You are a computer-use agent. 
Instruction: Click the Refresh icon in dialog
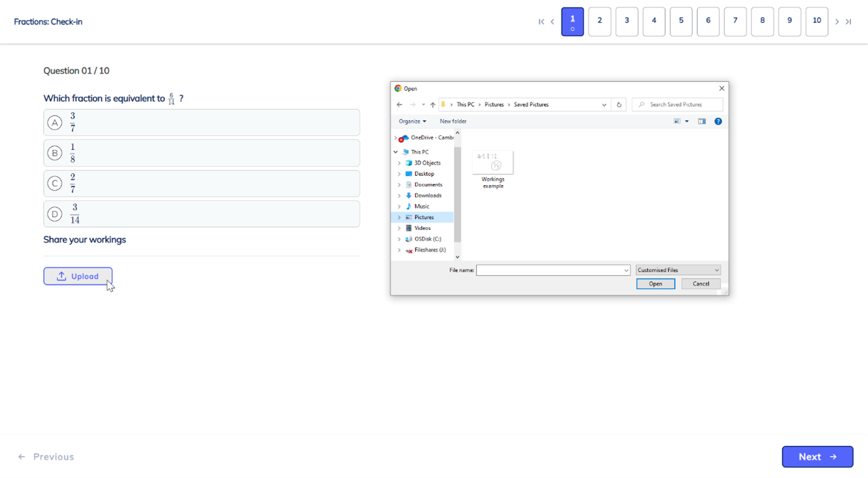click(x=619, y=105)
